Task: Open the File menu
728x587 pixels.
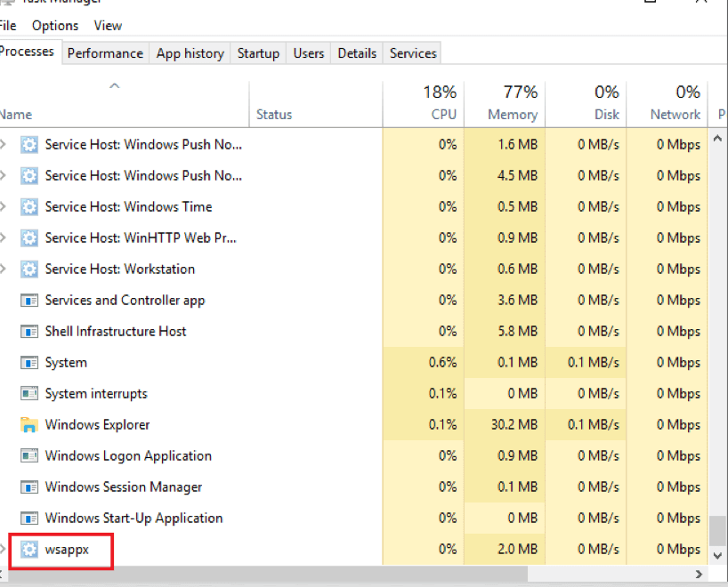Action: [7, 26]
